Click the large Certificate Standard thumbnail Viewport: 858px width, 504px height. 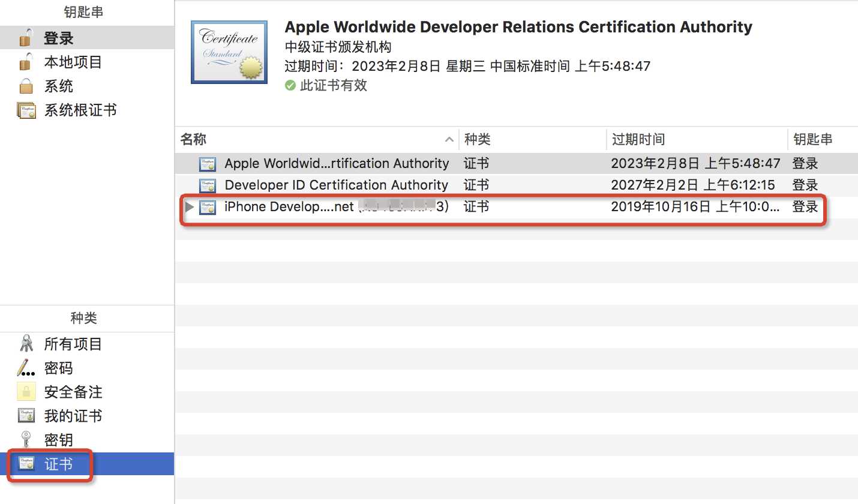click(x=229, y=52)
